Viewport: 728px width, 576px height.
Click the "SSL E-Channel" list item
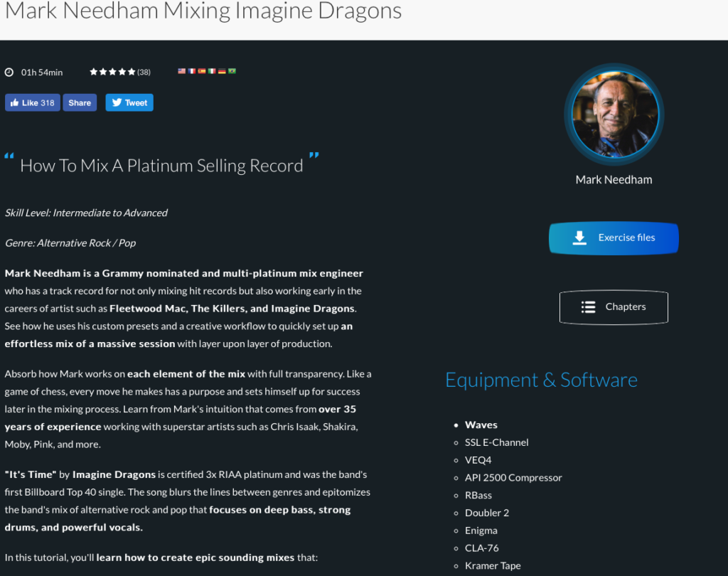[x=497, y=443]
